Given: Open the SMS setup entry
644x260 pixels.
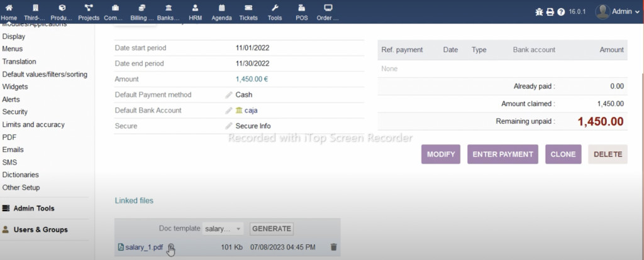Looking at the screenshot, I should pos(9,163).
